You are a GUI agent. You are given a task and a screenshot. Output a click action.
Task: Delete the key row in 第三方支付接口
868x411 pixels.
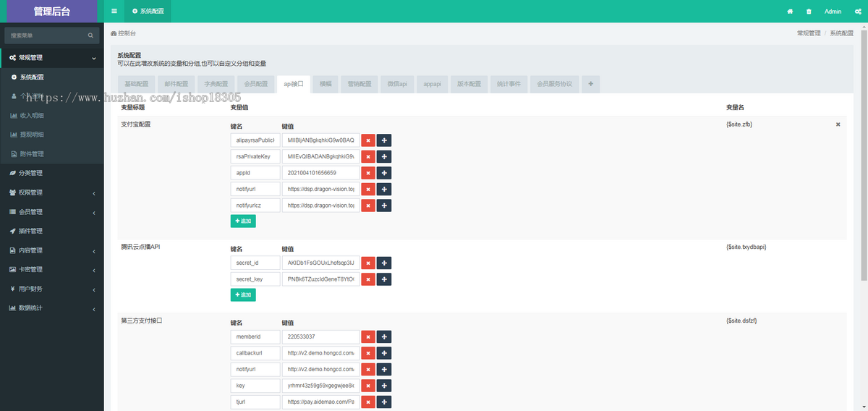click(367, 386)
